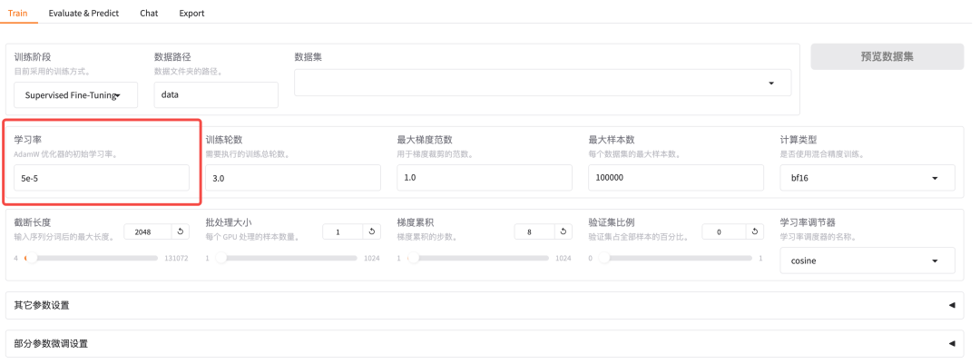980x364 pixels.
Task: Click the caret arrow in 训练阶段 dropdown
Action: pos(117,95)
